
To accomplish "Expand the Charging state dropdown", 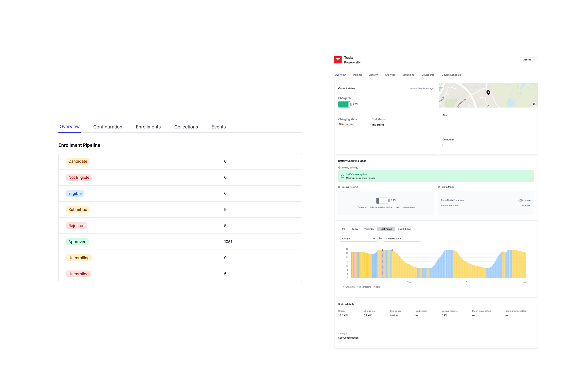I will tap(402, 239).
